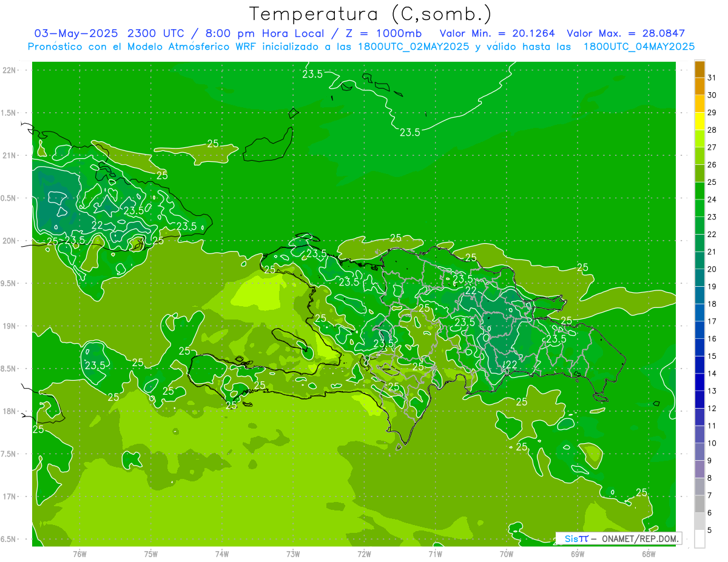The image size is (728, 562).
Task: Click the legend value 28
Action: click(712, 130)
